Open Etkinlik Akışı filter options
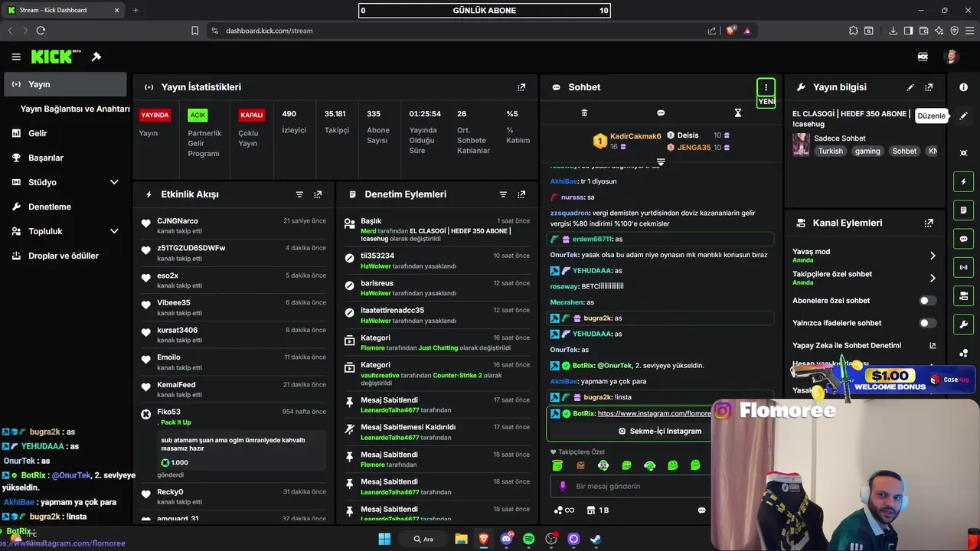 pyautogui.click(x=299, y=194)
